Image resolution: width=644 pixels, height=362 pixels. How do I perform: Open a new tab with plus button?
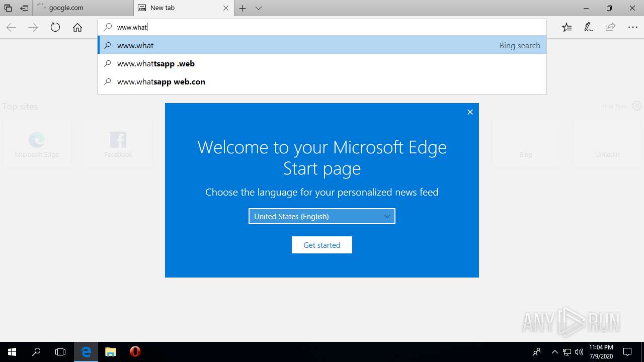(x=243, y=8)
